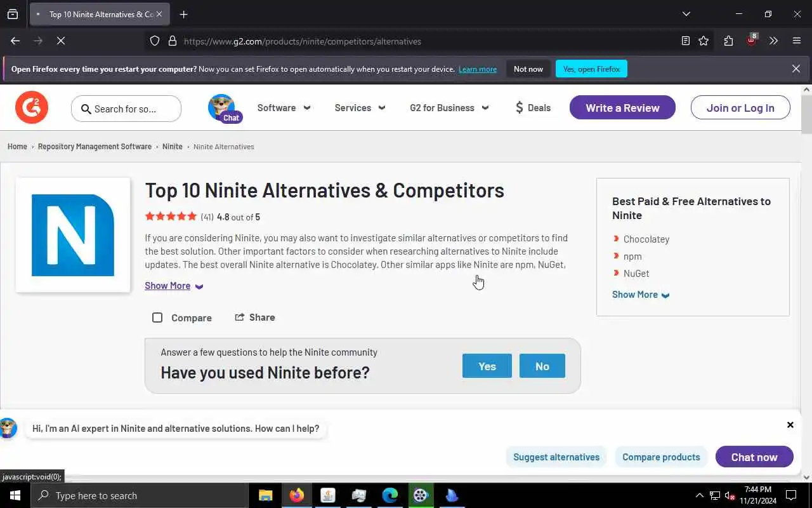Screen dimensions: 812x508
Task: Open the list all tabs dropdown arrow
Action: [x=686, y=14]
